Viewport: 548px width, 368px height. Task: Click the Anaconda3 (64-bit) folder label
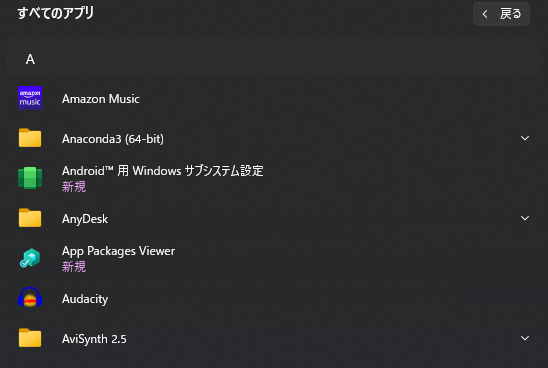pyautogui.click(x=113, y=139)
